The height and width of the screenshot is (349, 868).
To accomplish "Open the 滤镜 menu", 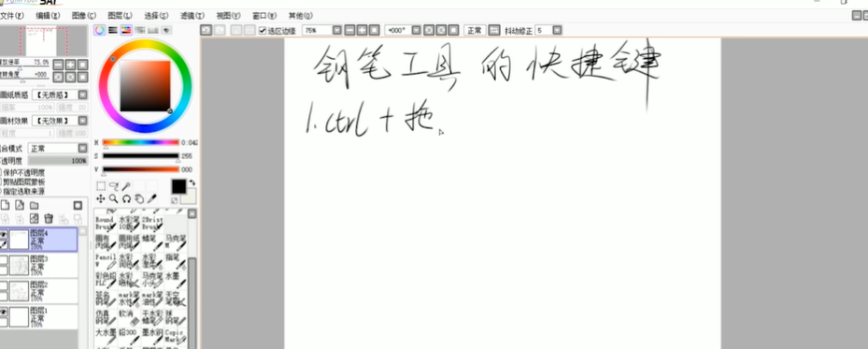I will pos(192,16).
